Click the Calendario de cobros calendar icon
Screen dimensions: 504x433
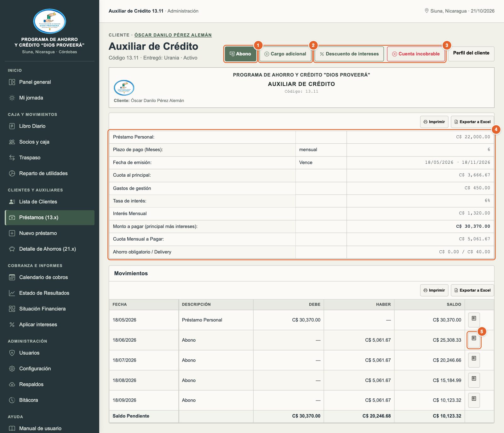(x=12, y=277)
